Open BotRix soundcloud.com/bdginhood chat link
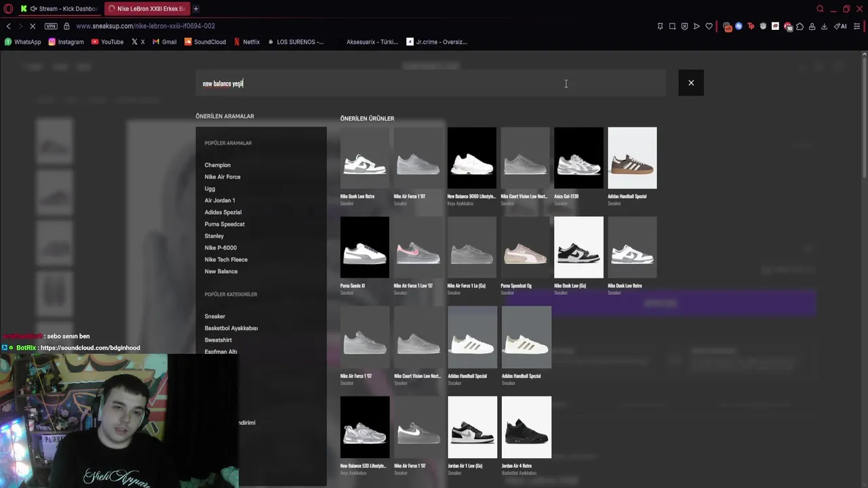Viewport: 868px width, 488px height. [90, 348]
